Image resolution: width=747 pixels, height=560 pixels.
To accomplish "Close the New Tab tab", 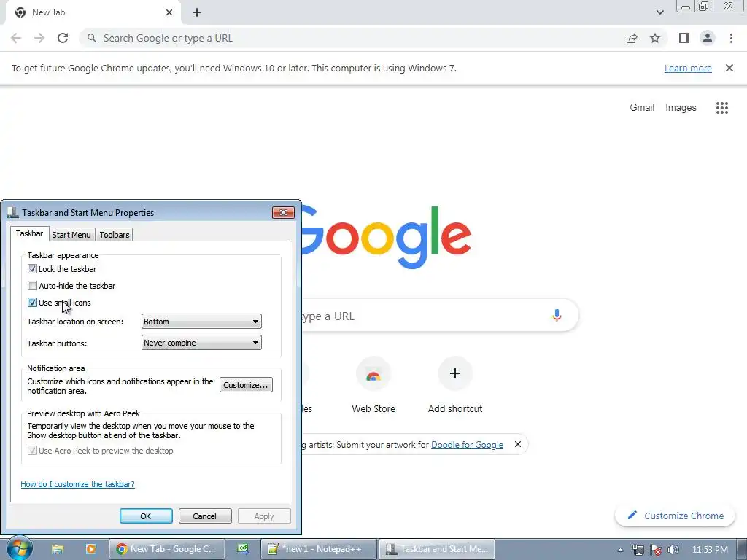I will click(169, 12).
